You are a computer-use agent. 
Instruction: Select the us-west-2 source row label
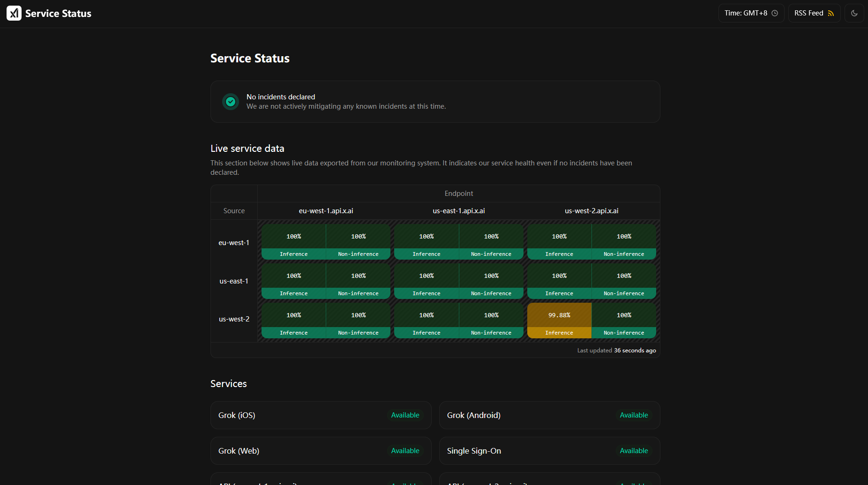pyautogui.click(x=234, y=319)
